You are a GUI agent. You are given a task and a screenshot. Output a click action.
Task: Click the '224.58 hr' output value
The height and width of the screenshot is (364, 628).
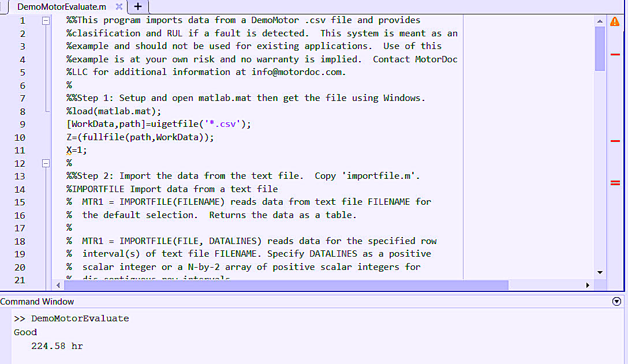coord(57,346)
